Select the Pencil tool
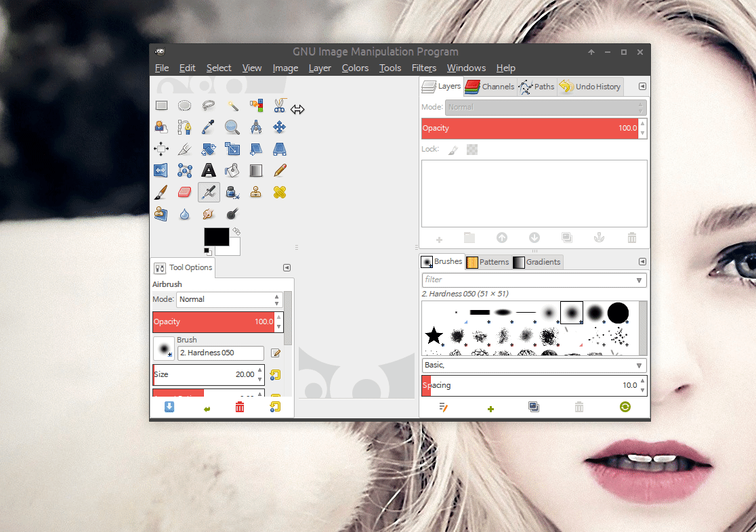The width and height of the screenshot is (756, 532). pyautogui.click(x=280, y=171)
